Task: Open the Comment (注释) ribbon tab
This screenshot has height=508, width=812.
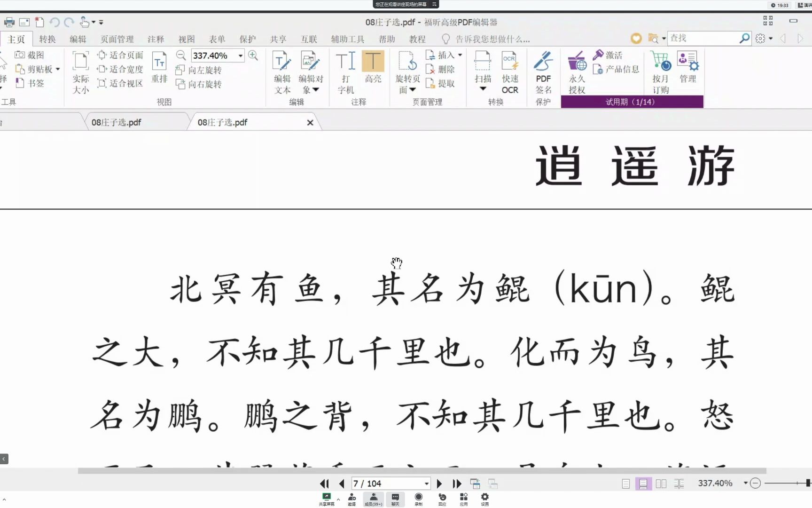Action: point(156,39)
